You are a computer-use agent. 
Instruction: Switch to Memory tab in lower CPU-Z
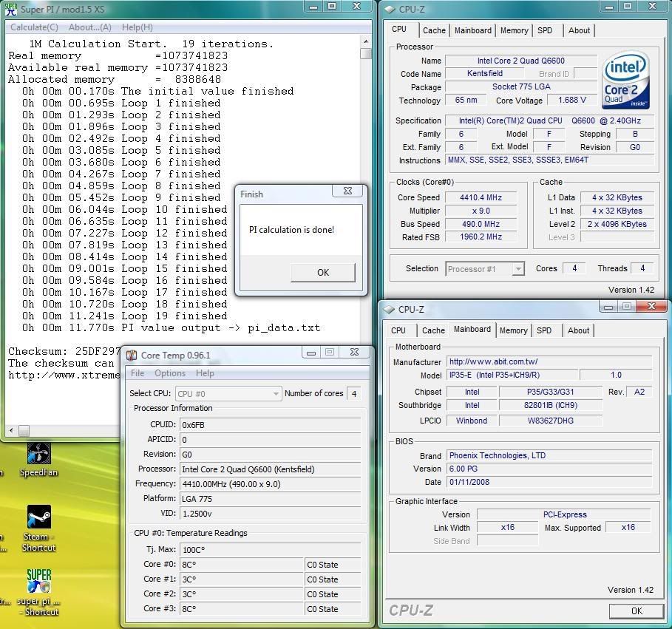tap(513, 330)
